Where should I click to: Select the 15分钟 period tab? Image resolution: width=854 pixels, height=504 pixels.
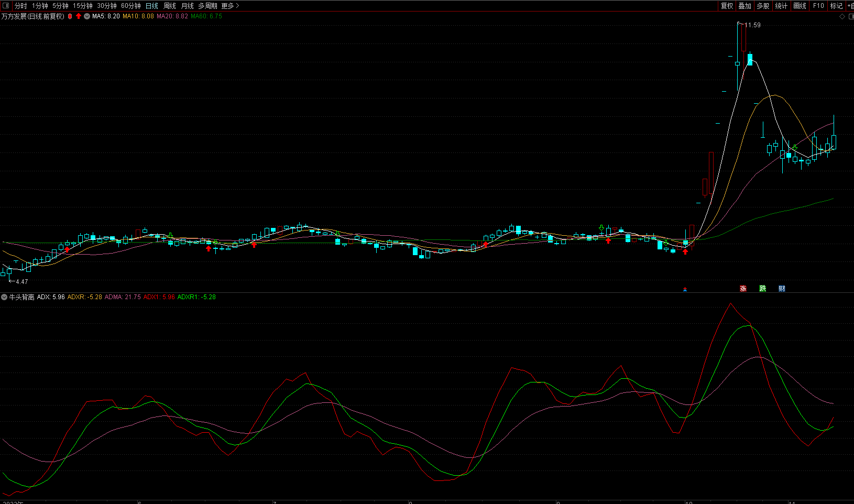[83, 6]
